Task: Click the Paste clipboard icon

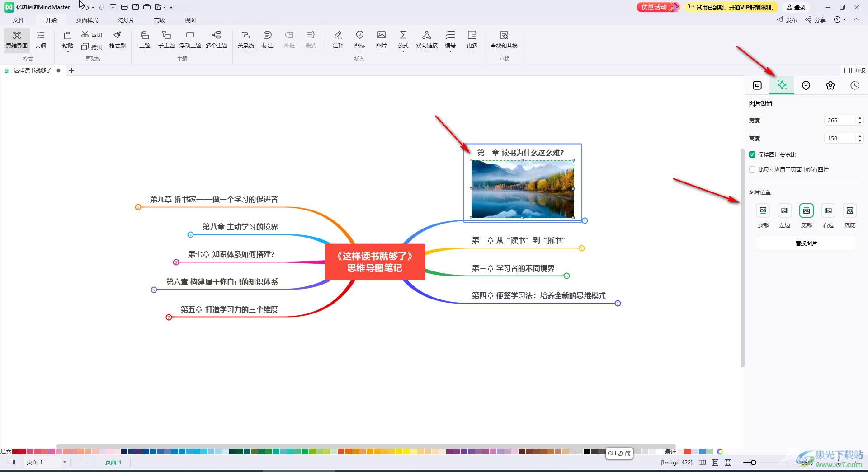Action: 68,36
